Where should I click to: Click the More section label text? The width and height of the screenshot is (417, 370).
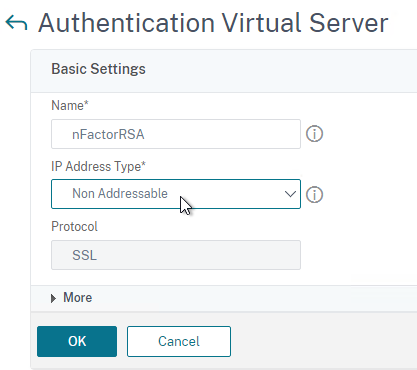click(78, 298)
